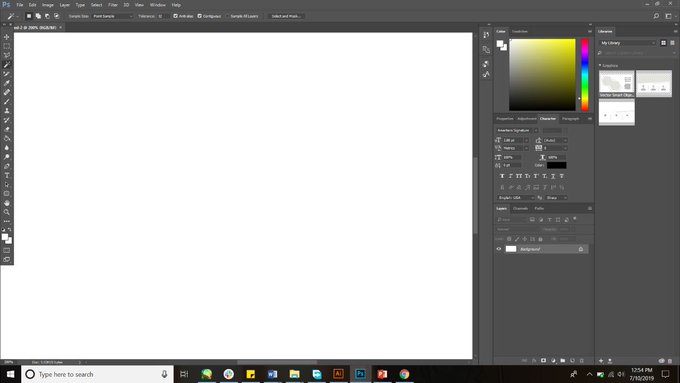Select the Rectangular Marquee tool

pos(7,46)
